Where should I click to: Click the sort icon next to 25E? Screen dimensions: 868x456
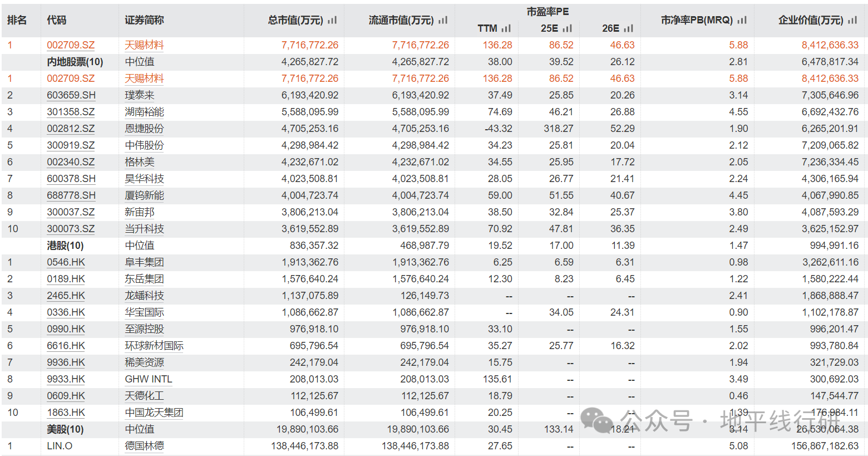point(567,28)
